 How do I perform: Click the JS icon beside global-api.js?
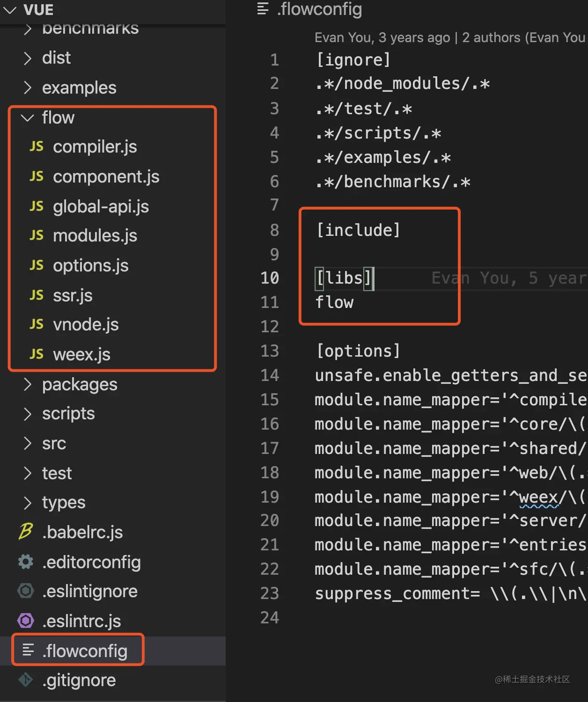(37, 206)
